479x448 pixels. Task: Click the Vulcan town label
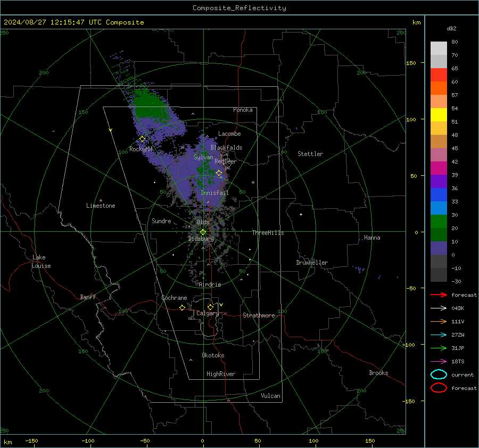pos(270,396)
